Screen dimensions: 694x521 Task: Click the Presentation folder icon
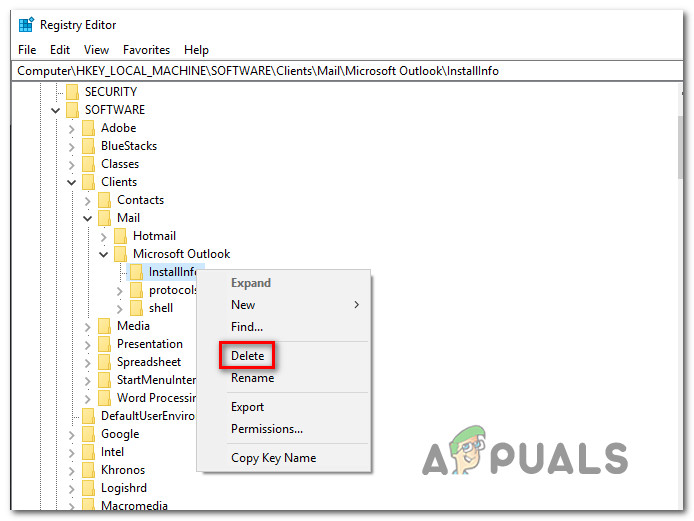point(104,344)
